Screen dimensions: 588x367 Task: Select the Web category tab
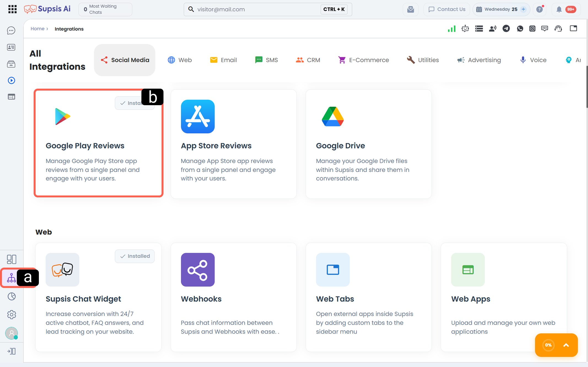180,60
